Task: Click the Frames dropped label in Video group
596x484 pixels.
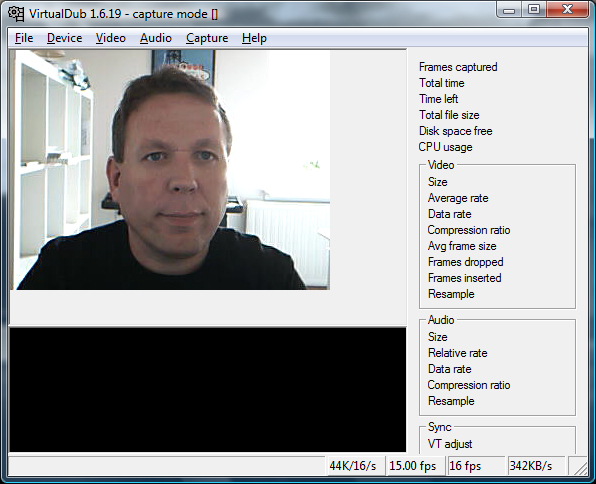Action: (x=466, y=262)
